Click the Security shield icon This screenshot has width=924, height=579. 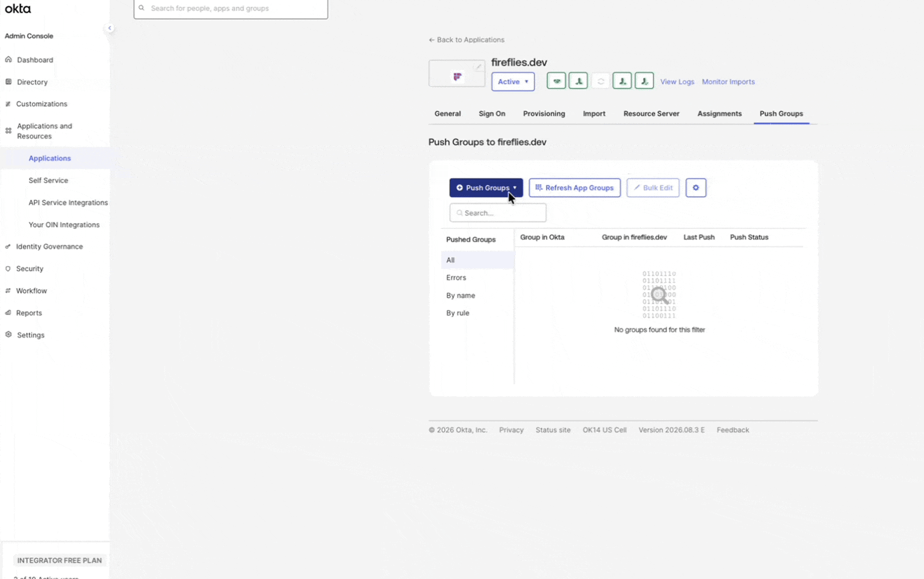point(8,268)
